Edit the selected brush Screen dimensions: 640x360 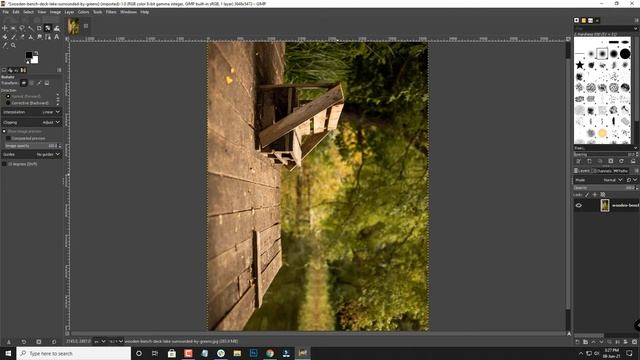pyautogui.click(x=578, y=161)
